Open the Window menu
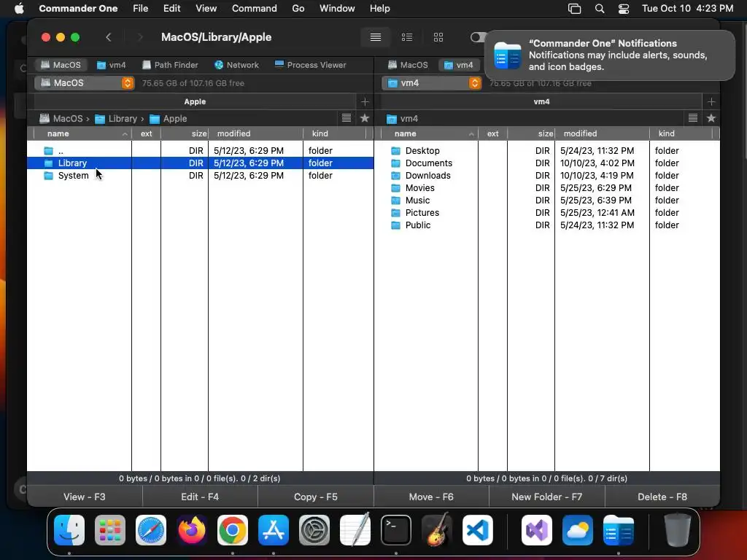Image resolution: width=747 pixels, height=560 pixels. pyautogui.click(x=337, y=8)
